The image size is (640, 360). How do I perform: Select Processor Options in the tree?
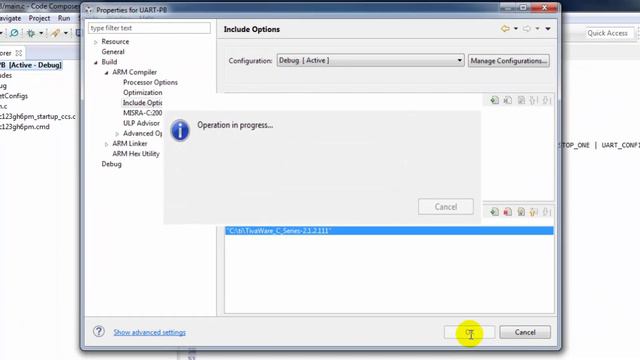(150, 82)
